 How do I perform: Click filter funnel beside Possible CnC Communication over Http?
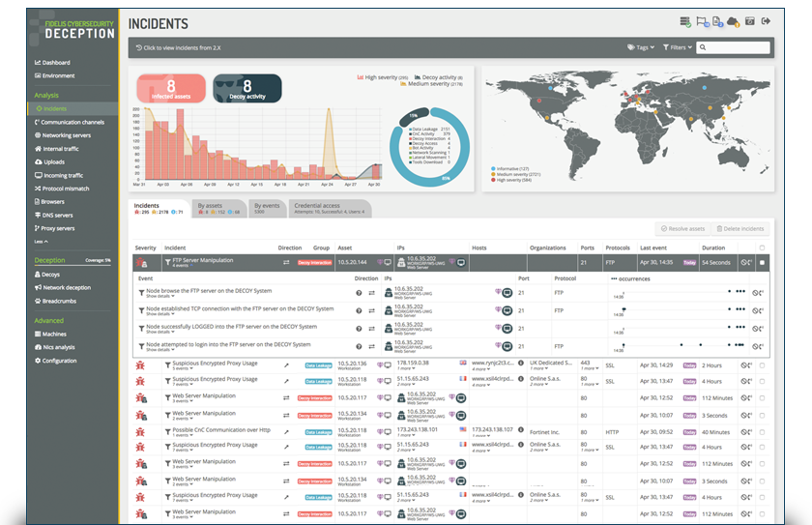point(168,432)
